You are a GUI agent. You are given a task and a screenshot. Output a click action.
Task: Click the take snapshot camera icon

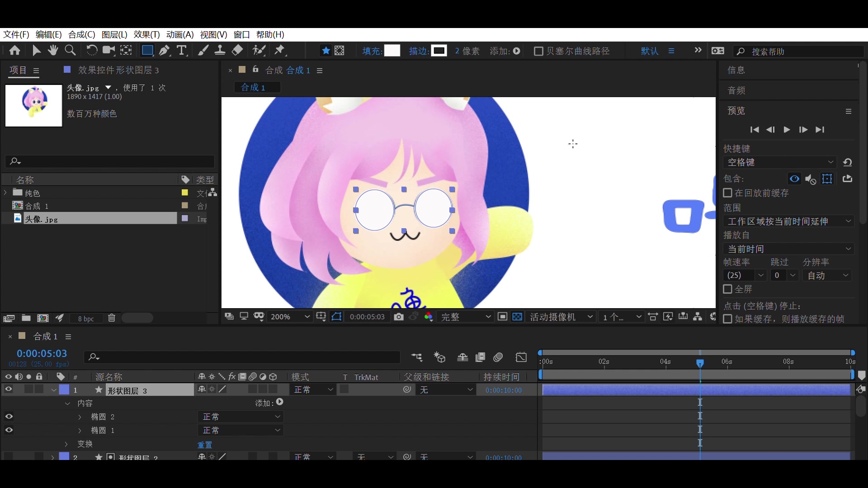pos(398,317)
